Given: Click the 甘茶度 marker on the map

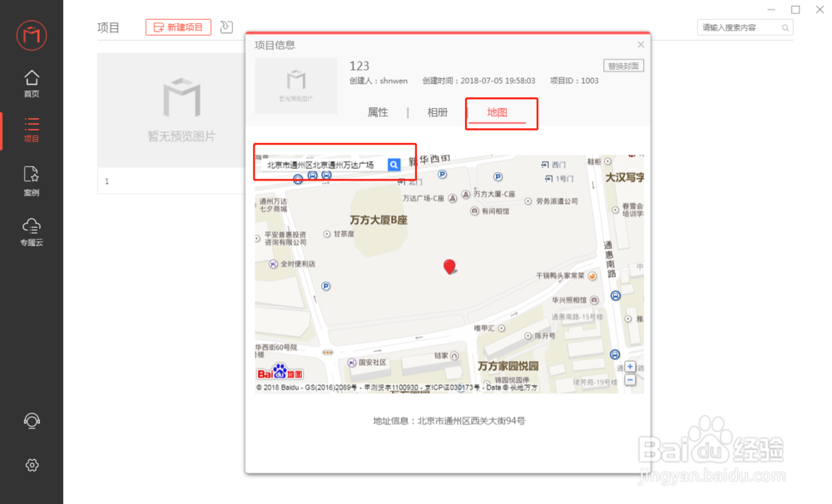Looking at the screenshot, I should point(327,234).
